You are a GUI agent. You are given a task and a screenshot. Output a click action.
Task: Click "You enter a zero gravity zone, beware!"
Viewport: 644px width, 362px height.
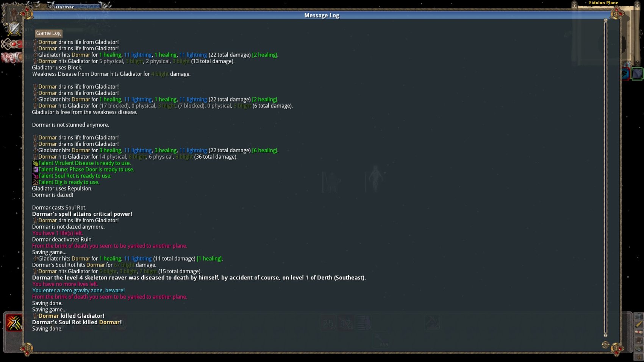tap(78, 291)
